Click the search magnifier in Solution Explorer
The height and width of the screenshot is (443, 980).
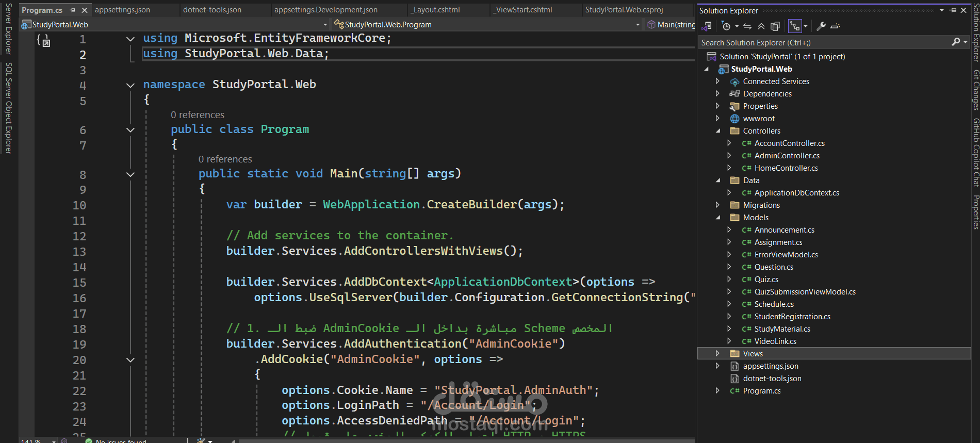(x=956, y=42)
